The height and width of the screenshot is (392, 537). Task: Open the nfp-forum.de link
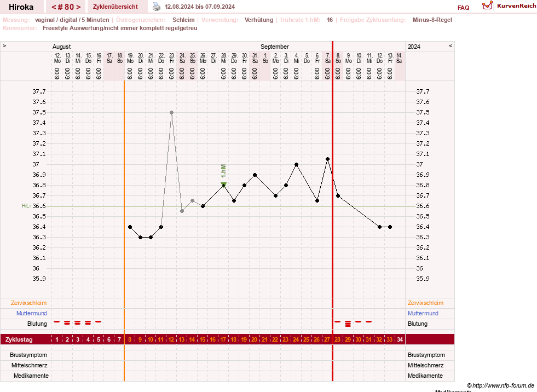(x=500, y=385)
